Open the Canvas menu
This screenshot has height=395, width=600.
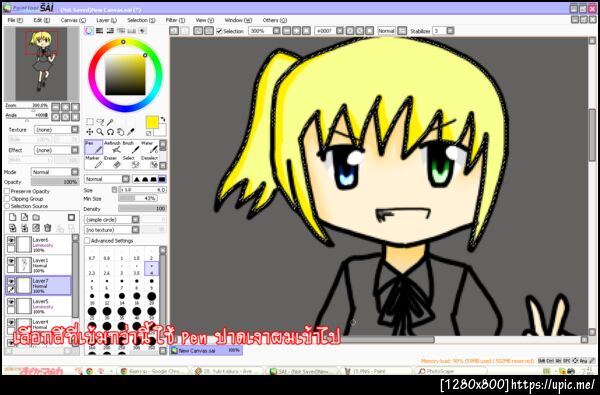73,20
